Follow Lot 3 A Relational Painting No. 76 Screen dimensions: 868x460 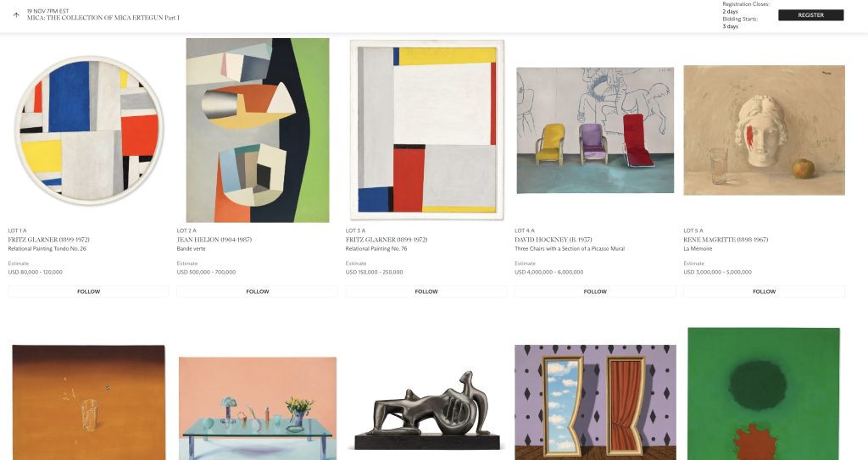[426, 291]
